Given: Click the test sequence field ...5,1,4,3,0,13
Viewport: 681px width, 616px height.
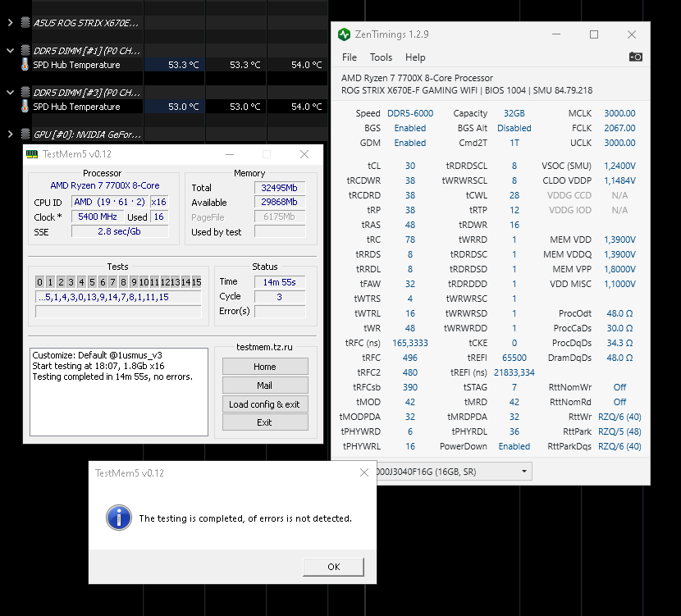Looking at the screenshot, I should (x=118, y=297).
